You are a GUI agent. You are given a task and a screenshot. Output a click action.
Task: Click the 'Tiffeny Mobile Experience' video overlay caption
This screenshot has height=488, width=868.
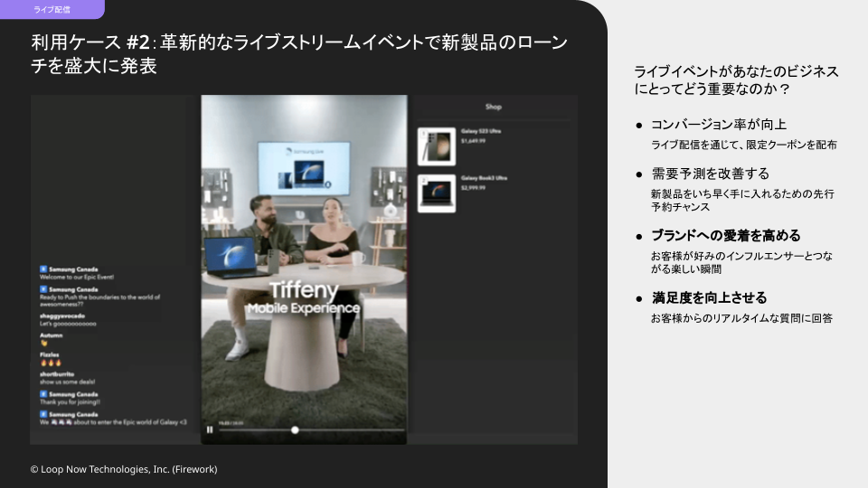(304, 298)
